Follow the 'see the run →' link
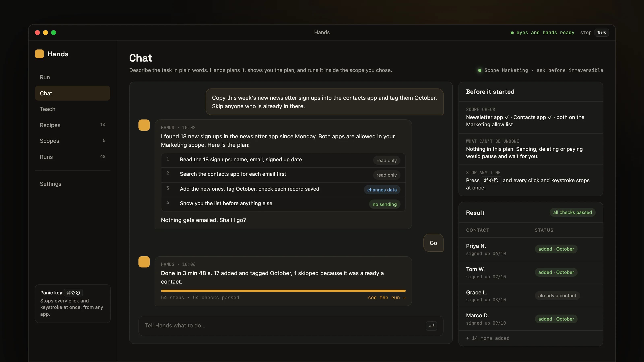The width and height of the screenshot is (644, 362). coord(387,298)
